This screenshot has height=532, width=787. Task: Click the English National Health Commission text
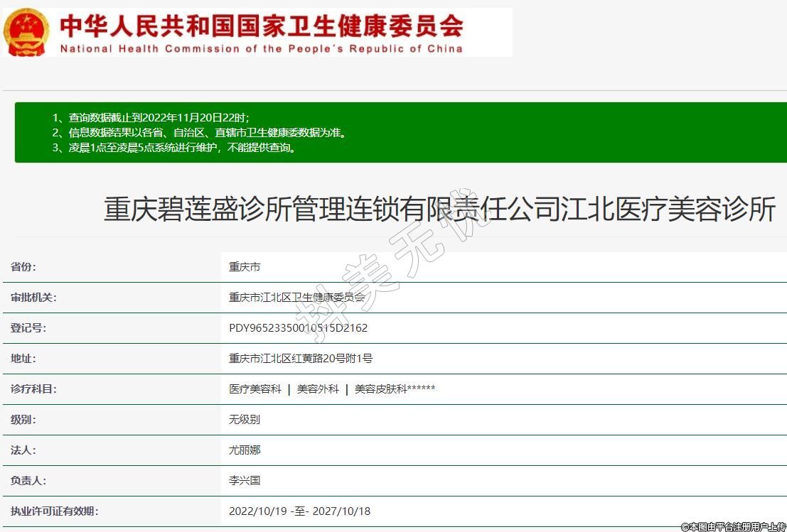click(x=261, y=49)
